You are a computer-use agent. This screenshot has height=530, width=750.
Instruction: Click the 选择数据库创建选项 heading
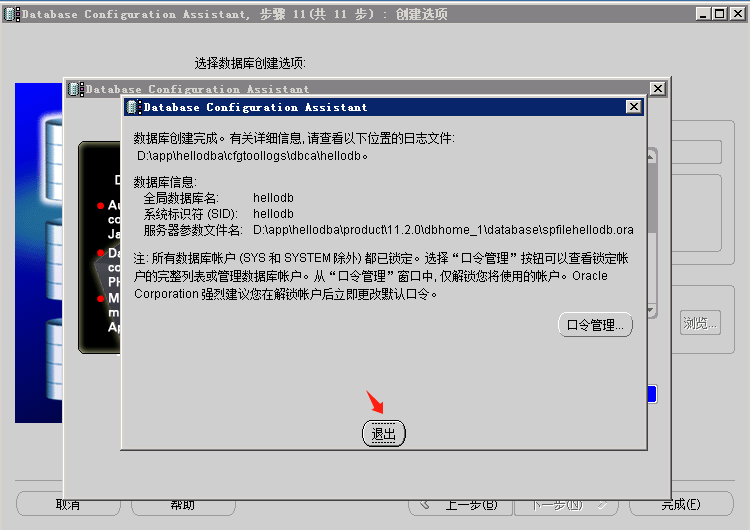click(x=250, y=63)
